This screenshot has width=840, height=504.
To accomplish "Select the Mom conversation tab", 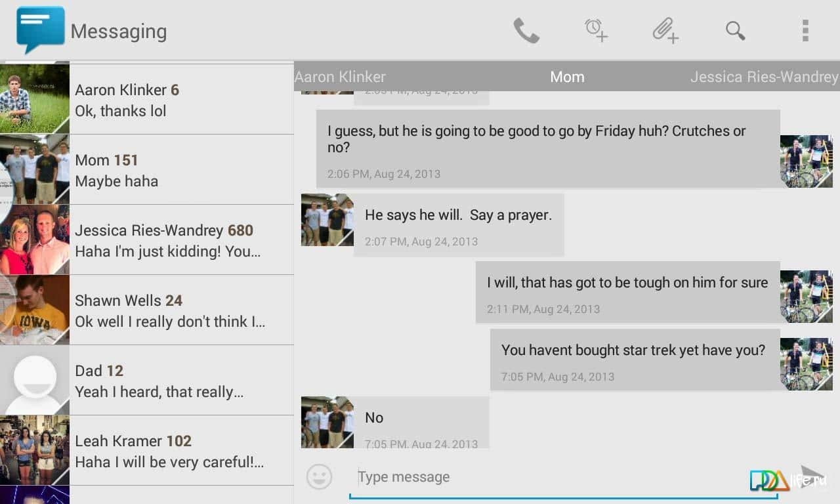I will tap(567, 77).
